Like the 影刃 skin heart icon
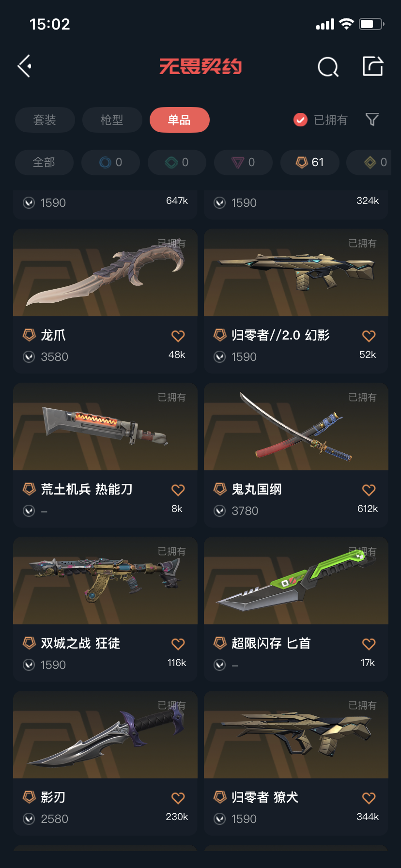 click(x=178, y=798)
